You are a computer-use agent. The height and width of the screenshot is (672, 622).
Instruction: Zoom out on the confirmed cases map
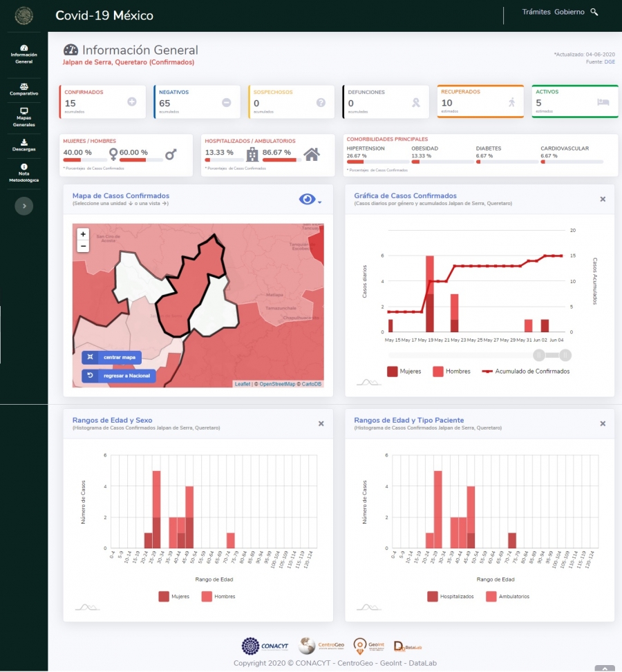(x=83, y=246)
